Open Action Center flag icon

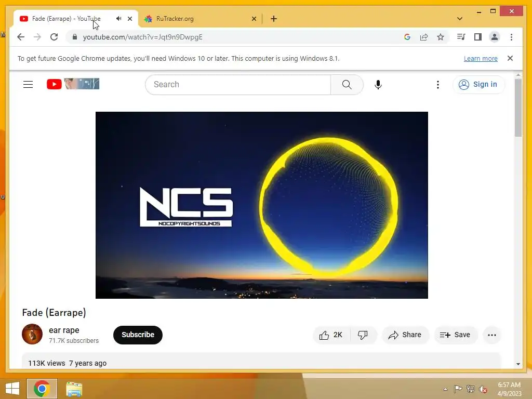(458, 389)
